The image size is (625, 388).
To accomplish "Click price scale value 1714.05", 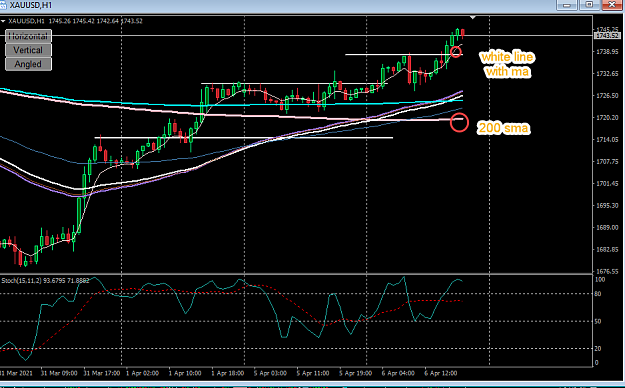I will 606,140.
